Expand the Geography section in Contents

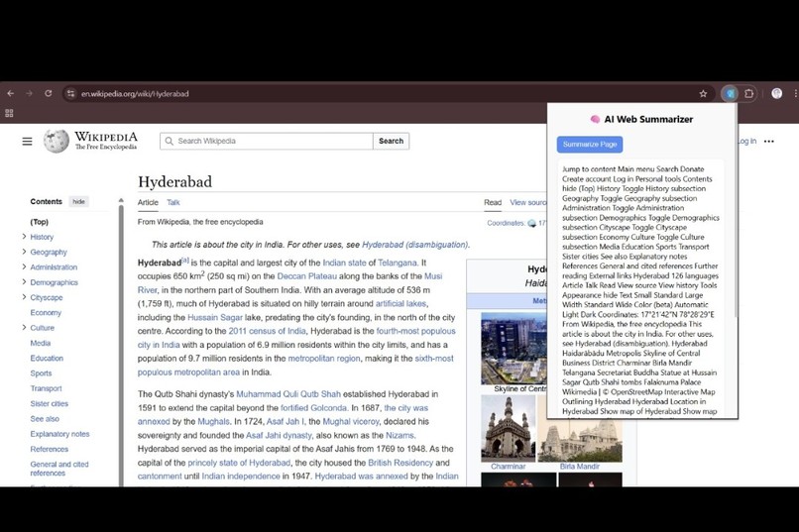click(24, 252)
